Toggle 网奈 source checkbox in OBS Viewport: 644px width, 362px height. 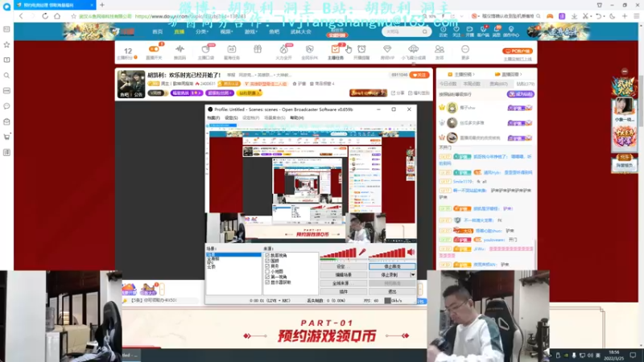[267, 266]
